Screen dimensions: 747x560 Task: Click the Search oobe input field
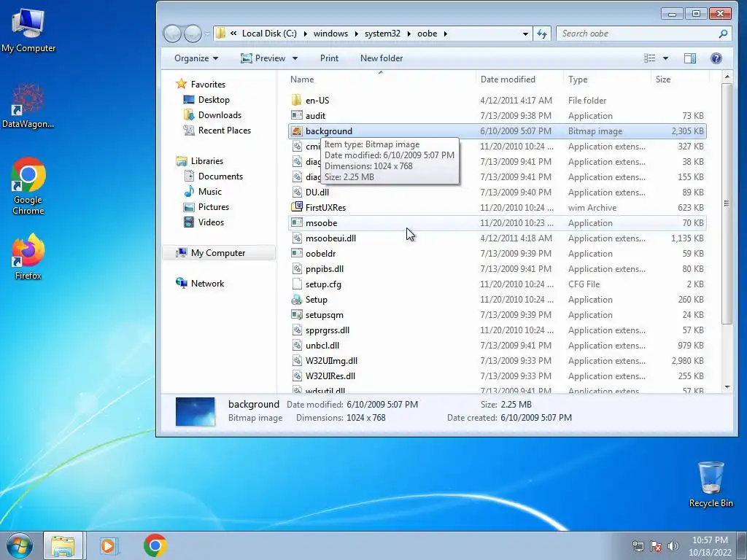pyautogui.click(x=638, y=34)
